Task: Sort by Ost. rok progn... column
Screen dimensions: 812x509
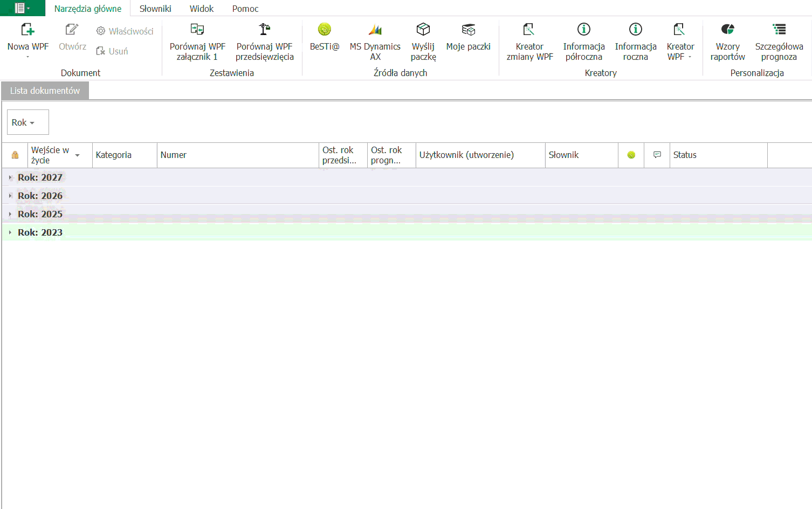Action: pyautogui.click(x=391, y=155)
